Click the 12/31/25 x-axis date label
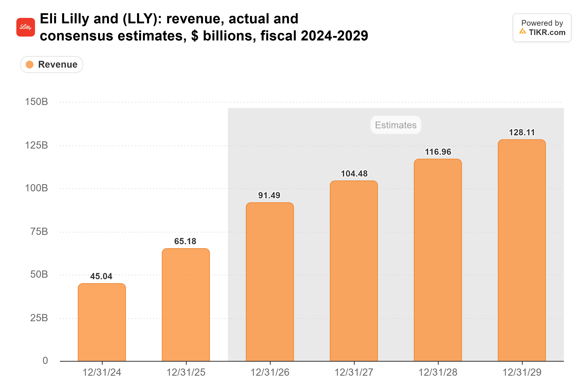 (x=186, y=372)
